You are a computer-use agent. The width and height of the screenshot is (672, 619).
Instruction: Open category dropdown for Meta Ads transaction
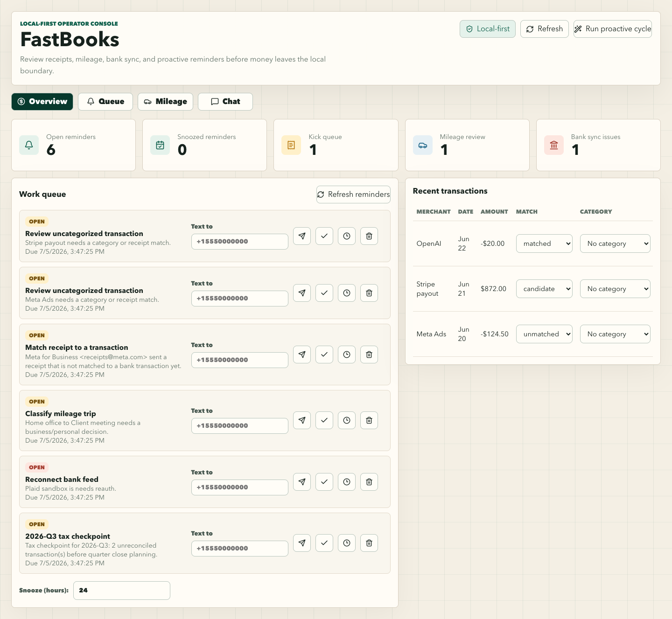tap(615, 334)
